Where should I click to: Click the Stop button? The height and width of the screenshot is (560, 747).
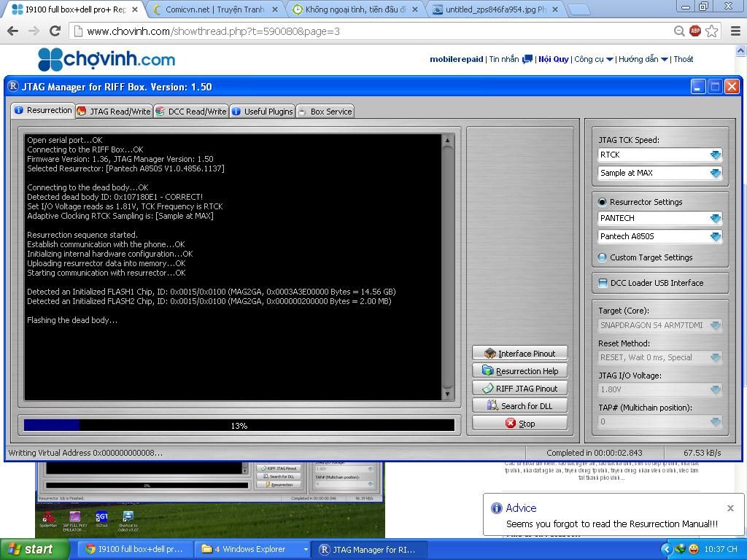coord(519,424)
